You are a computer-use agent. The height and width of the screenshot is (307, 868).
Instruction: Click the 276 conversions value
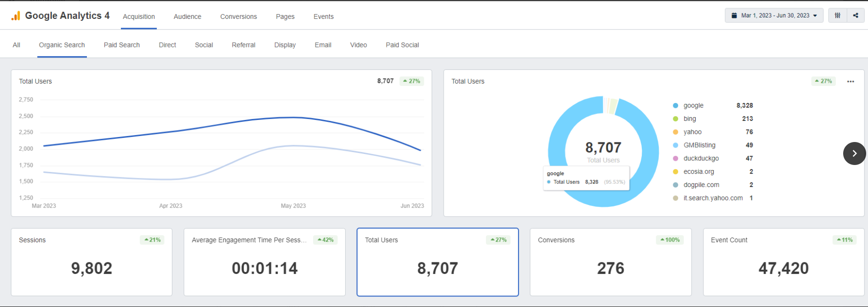(611, 268)
